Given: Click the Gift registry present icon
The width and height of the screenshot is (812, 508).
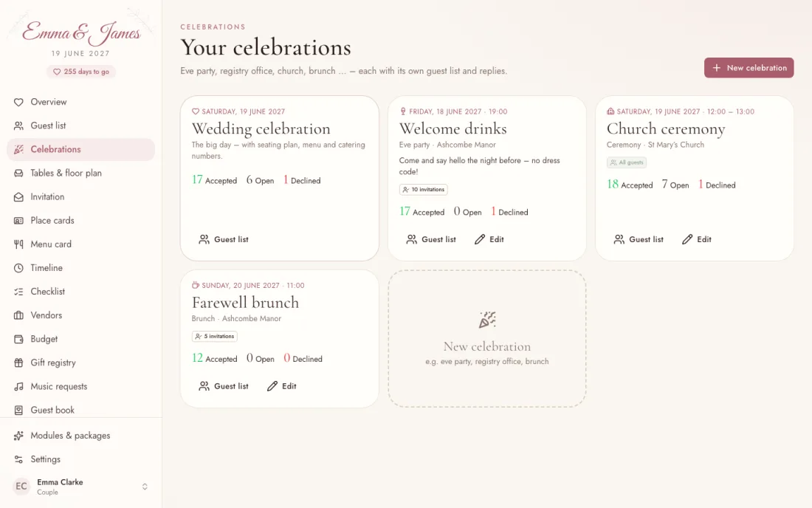Looking at the screenshot, I should [18, 363].
